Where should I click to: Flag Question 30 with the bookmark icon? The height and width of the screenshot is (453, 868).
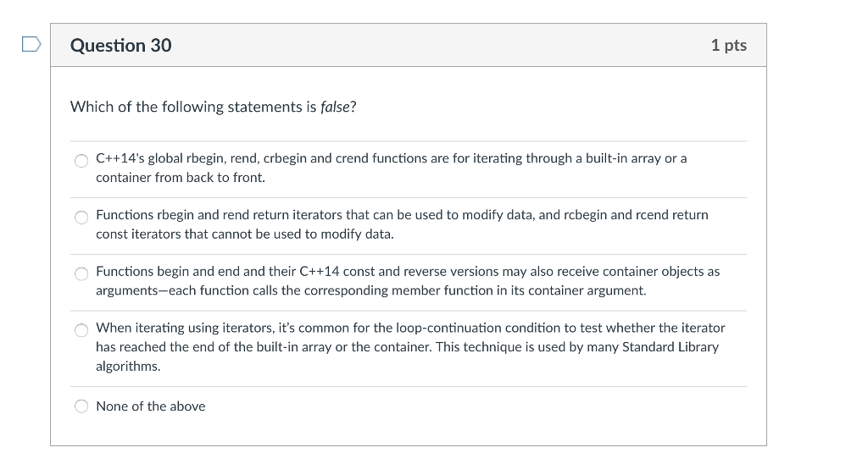click(31, 44)
